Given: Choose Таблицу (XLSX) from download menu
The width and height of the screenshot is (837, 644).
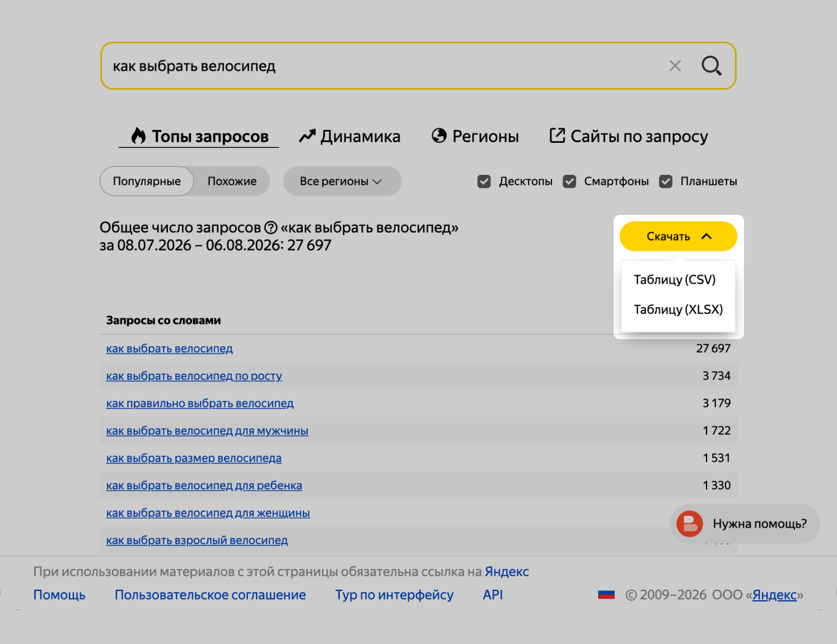Looking at the screenshot, I should (678, 309).
